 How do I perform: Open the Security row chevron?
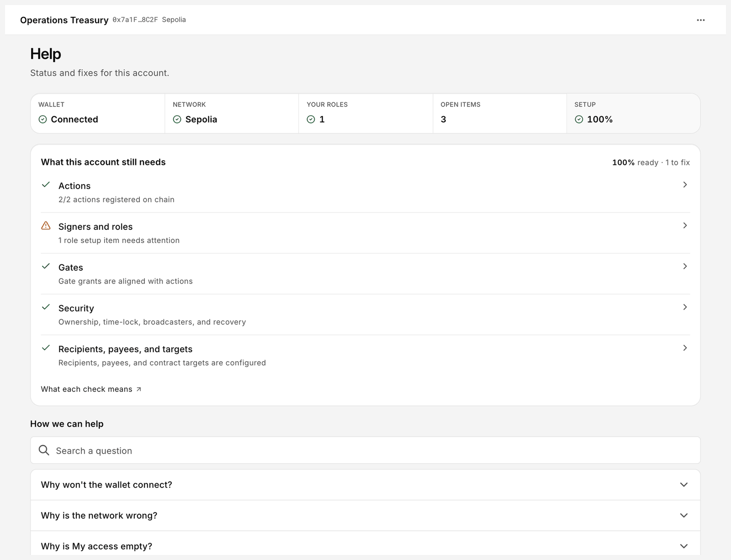(685, 307)
